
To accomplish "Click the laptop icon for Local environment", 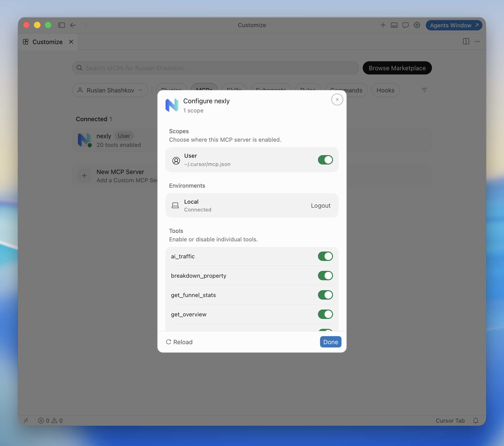I will pos(175,205).
